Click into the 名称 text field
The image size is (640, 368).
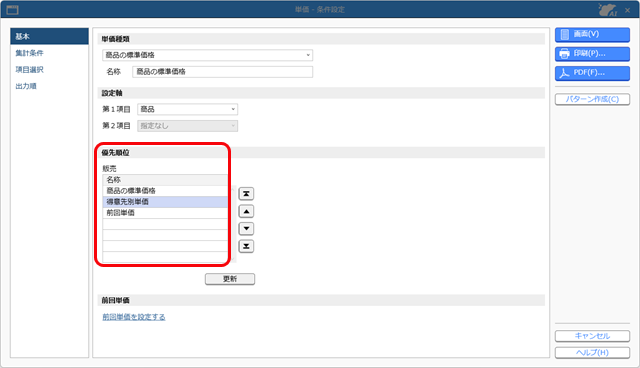[x=222, y=72]
